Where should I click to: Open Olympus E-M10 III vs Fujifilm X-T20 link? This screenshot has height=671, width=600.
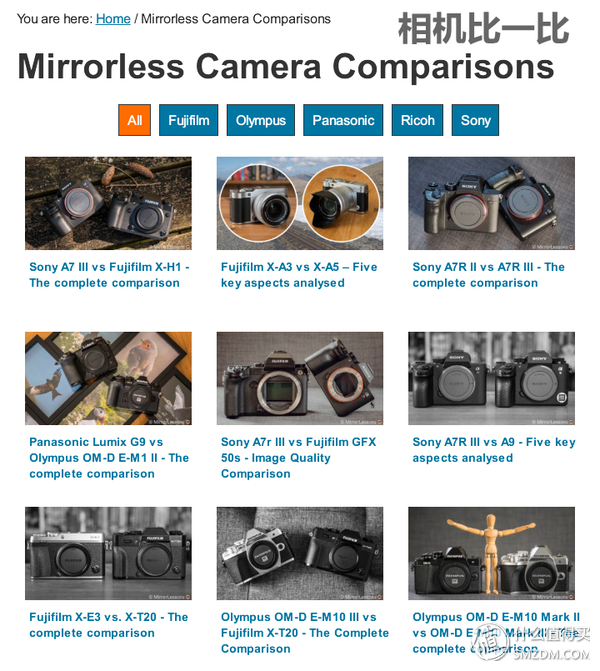point(305,633)
